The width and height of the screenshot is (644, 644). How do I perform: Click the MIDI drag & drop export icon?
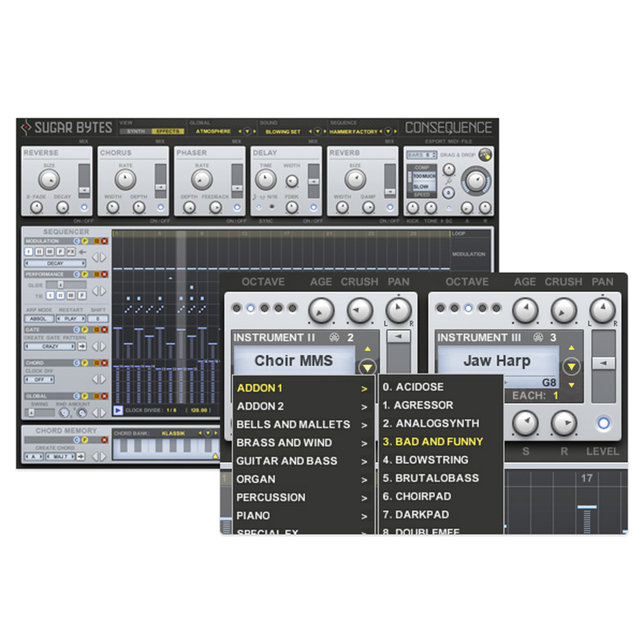[484, 155]
